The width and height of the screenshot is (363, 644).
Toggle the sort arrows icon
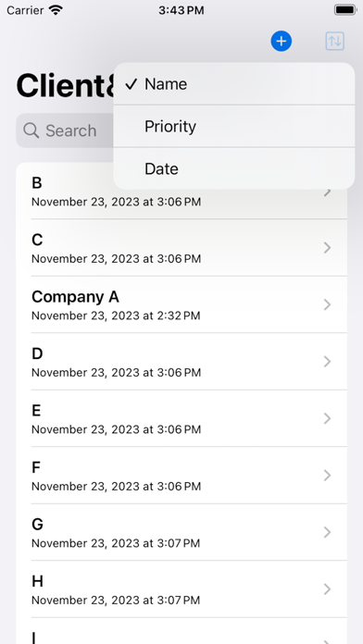pyautogui.click(x=334, y=41)
